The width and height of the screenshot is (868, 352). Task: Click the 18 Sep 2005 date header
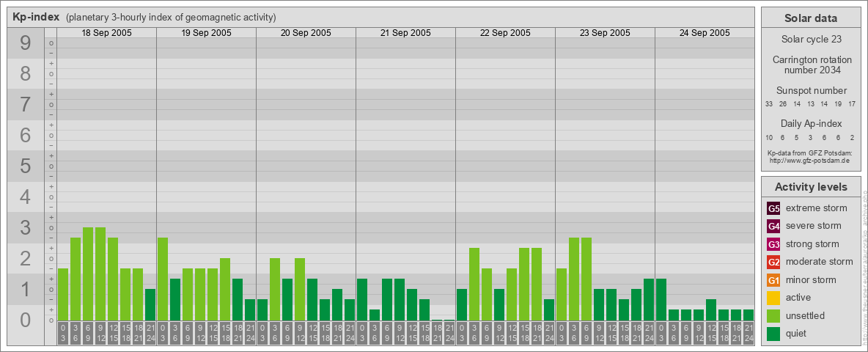[107, 33]
